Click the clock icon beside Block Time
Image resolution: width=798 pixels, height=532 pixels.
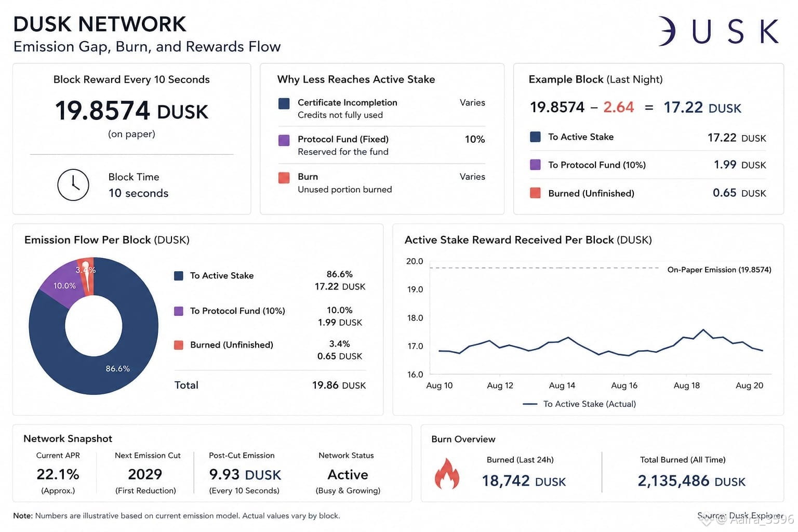pos(73,185)
